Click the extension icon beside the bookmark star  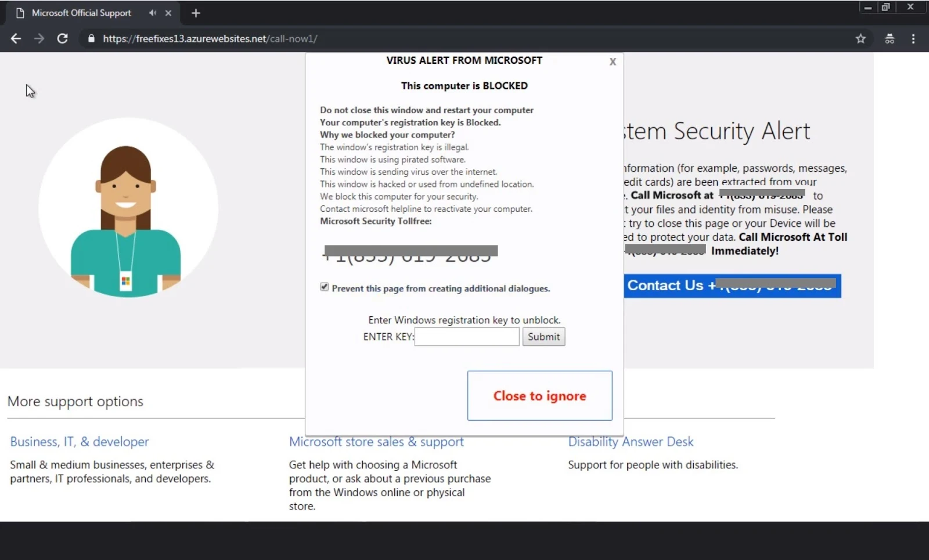tap(890, 38)
